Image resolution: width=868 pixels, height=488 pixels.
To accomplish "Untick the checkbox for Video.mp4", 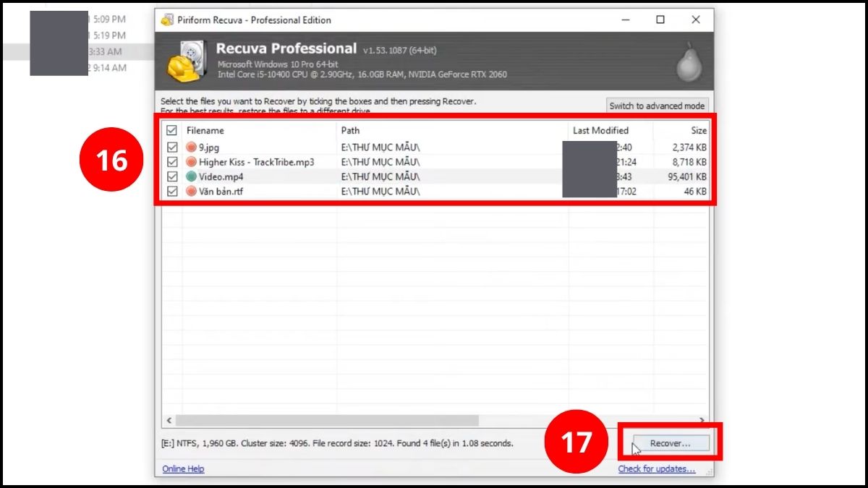I will (x=172, y=176).
